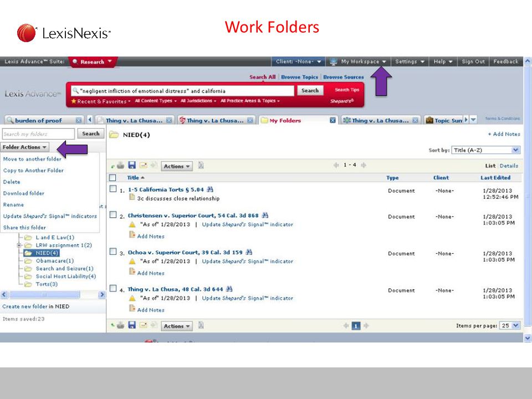Viewport: 532px width, 399px height.
Task: Click the tabs scroll-right arrow near Topic Sum
Action: click(x=466, y=120)
